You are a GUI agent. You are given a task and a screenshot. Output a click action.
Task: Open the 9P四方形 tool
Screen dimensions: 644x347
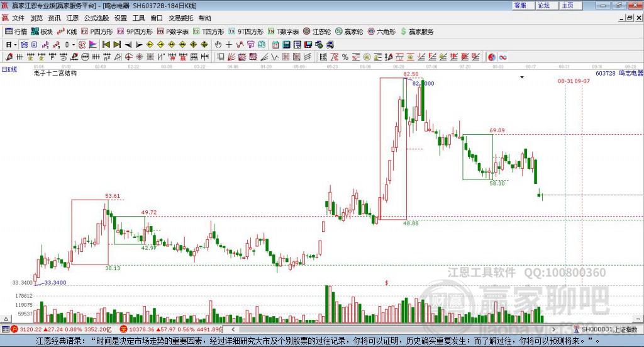tap(135, 31)
